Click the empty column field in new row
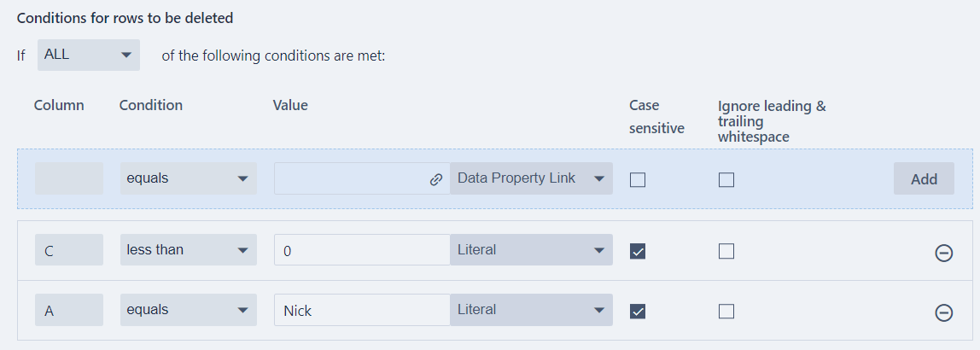Image resolution: width=980 pixels, height=350 pixels. 68,178
